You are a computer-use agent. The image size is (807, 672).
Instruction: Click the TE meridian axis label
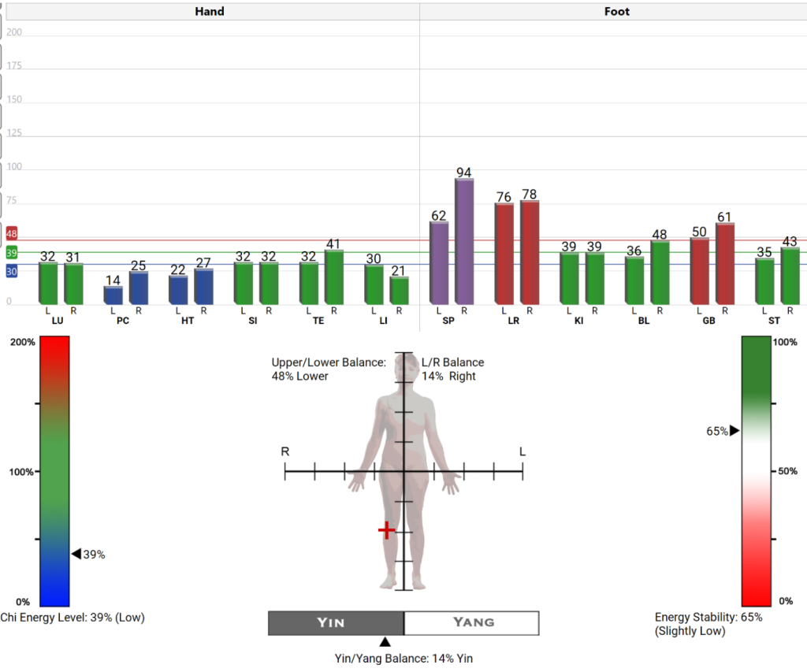click(x=318, y=321)
